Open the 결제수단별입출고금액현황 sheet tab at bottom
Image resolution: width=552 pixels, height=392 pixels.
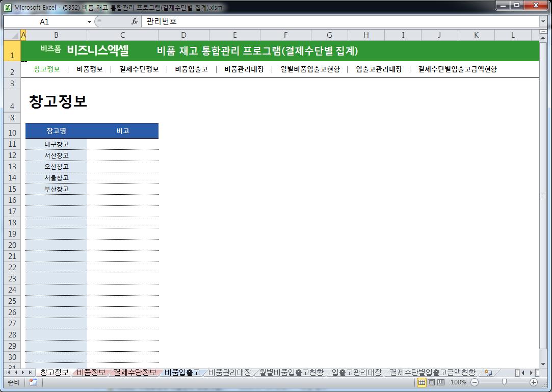tap(433, 372)
